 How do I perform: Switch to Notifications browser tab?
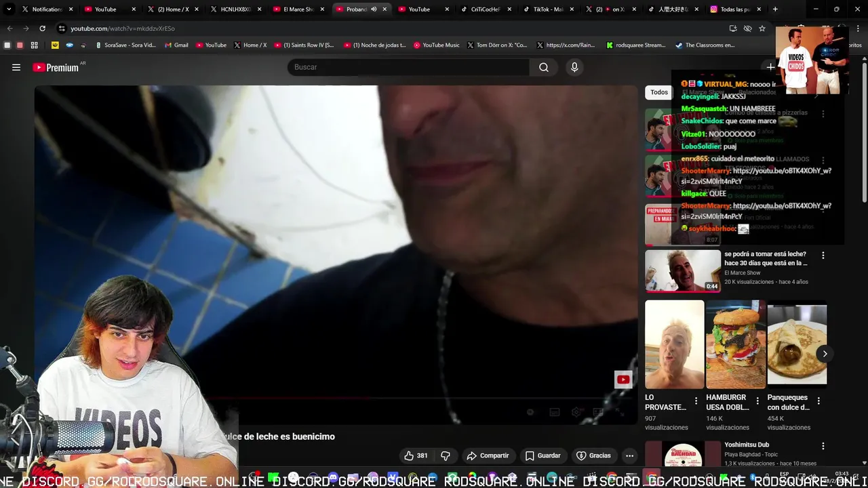[47, 9]
